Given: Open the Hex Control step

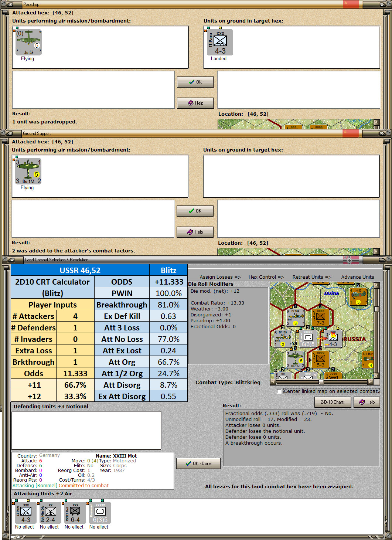Looking at the screenshot, I should [266, 277].
